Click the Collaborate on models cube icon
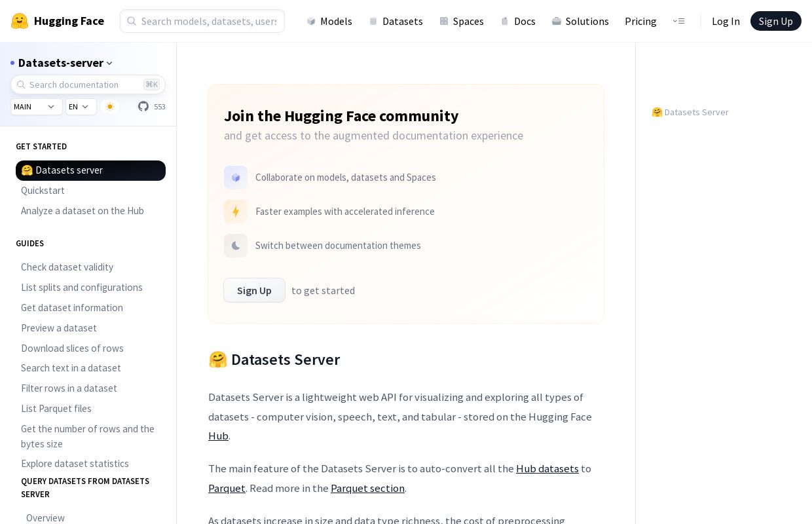Screen dimensions: 812x524 (236, 178)
